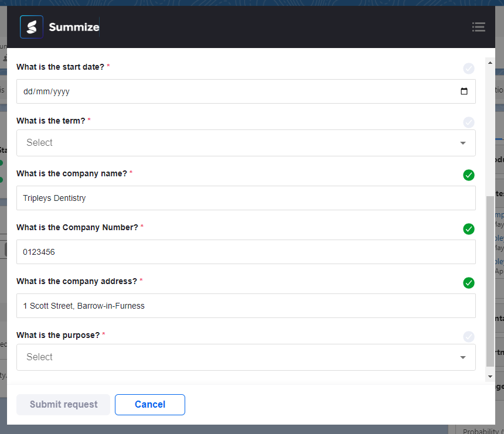Click the green checkmark next to Company Number
Screen dimensions: 504x434
pyautogui.click(x=468, y=229)
